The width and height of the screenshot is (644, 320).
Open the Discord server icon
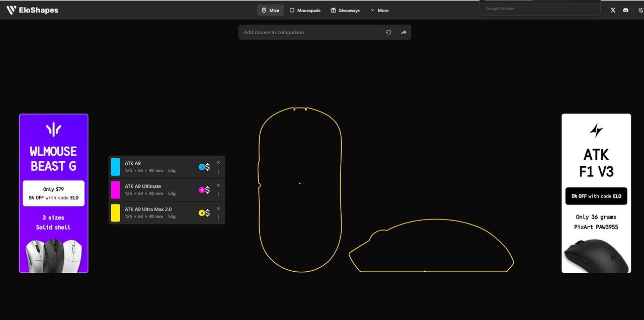(626, 10)
